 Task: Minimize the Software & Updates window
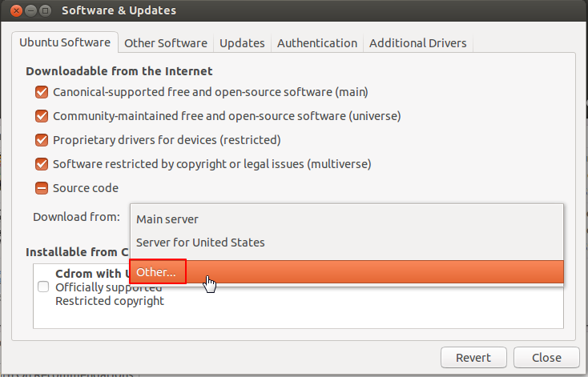pyautogui.click(x=29, y=11)
